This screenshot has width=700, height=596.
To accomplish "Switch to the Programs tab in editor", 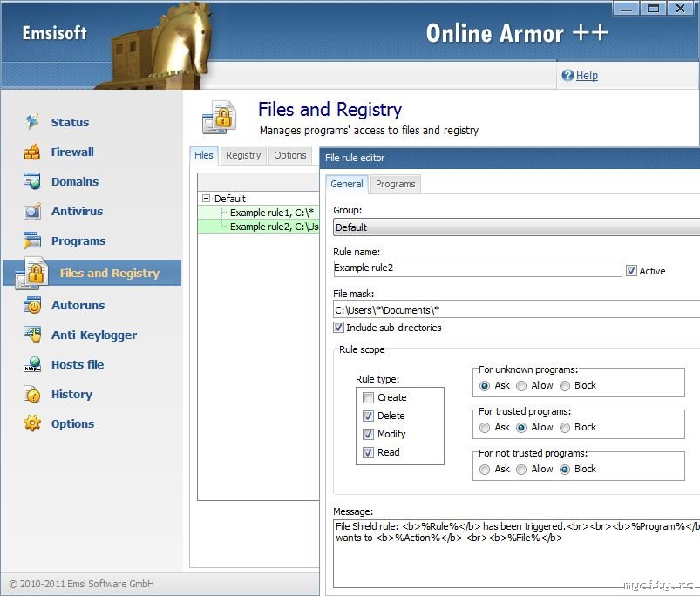I will tap(395, 184).
